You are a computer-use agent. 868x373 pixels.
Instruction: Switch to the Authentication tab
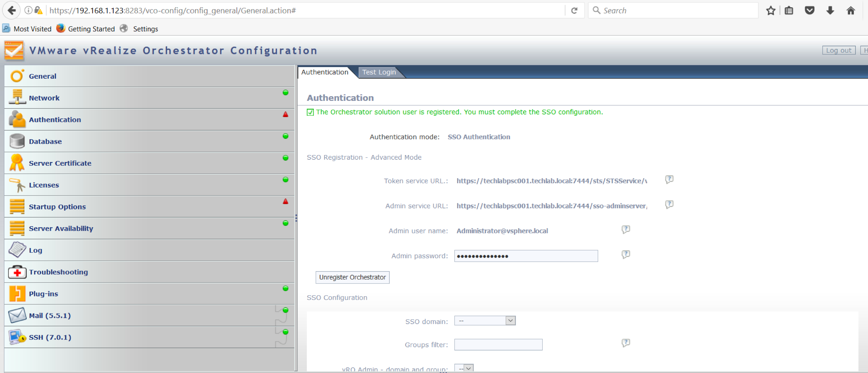click(x=324, y=72)
